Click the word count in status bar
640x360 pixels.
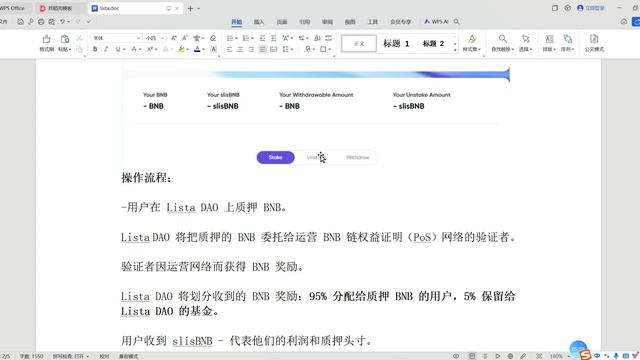[31, 356]
